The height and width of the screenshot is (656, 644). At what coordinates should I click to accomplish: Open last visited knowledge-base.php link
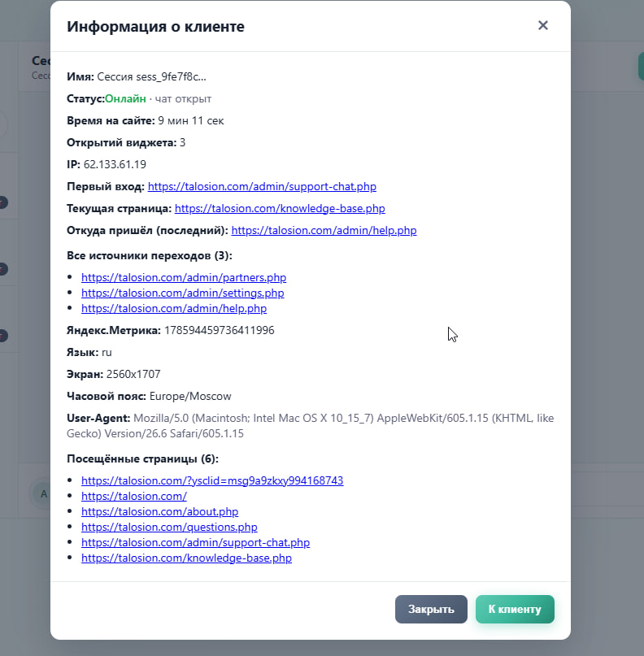pos(187,558)
